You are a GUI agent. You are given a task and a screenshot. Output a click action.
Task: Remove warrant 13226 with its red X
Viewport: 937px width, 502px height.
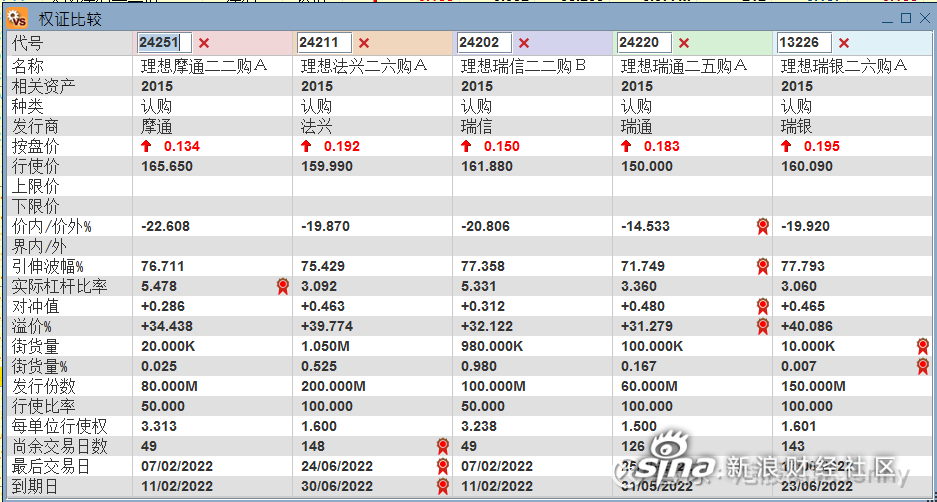(x=844, y=43)
